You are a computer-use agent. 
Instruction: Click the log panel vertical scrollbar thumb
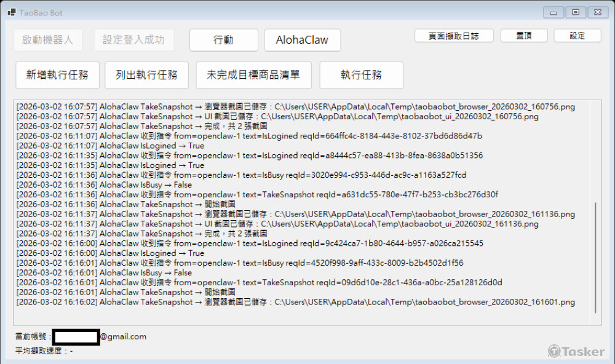point(595,257)
